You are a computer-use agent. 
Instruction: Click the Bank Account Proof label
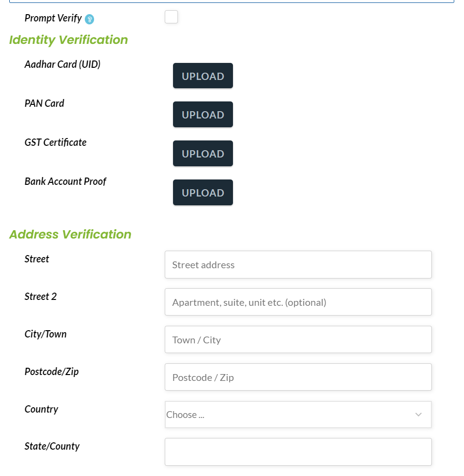65,181
